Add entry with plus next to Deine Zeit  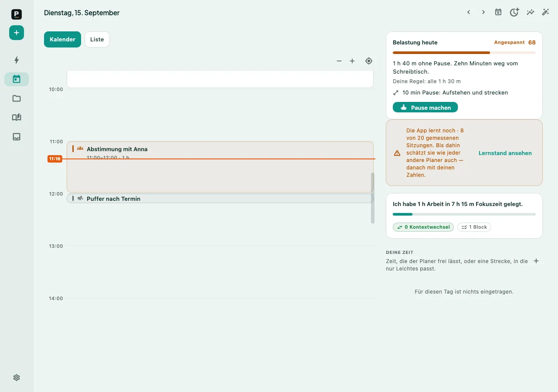(x=536, y=261)
